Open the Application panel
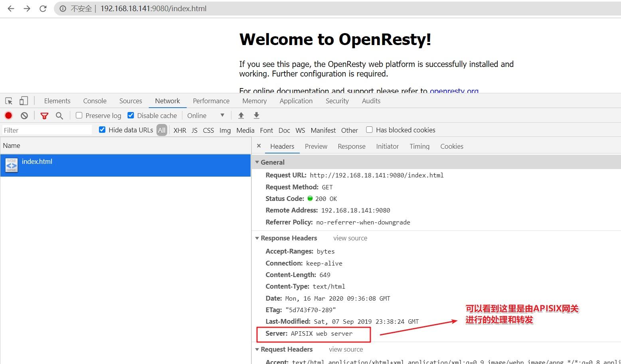The width and height of the screenshot is (621, 364). tap(296, 101)
